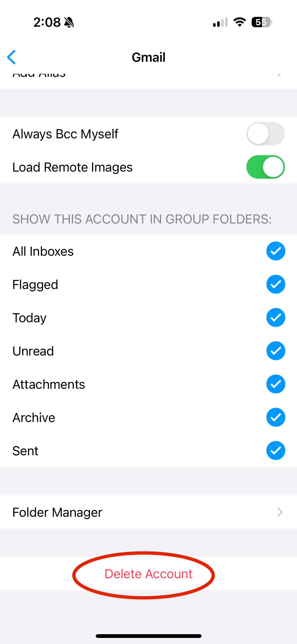Screen dimensions: 297x644
Task: Tap the Wi-Fi status icon
Action: [x=239, y=22]
